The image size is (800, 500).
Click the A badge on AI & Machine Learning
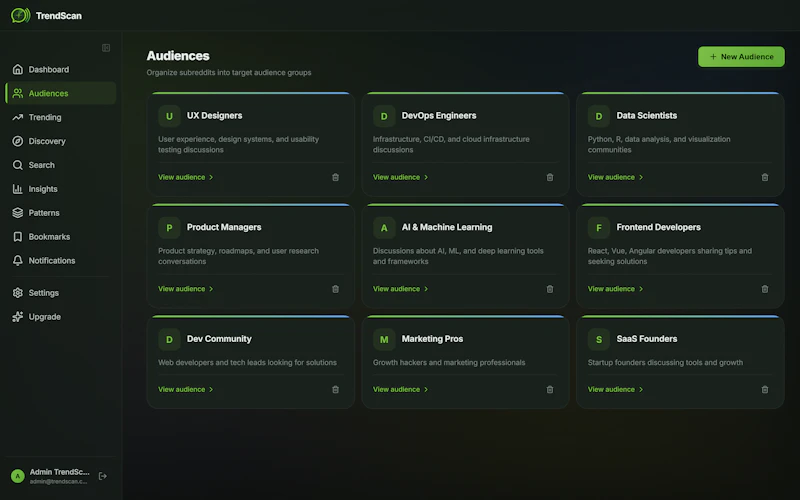tap(384, 228)
